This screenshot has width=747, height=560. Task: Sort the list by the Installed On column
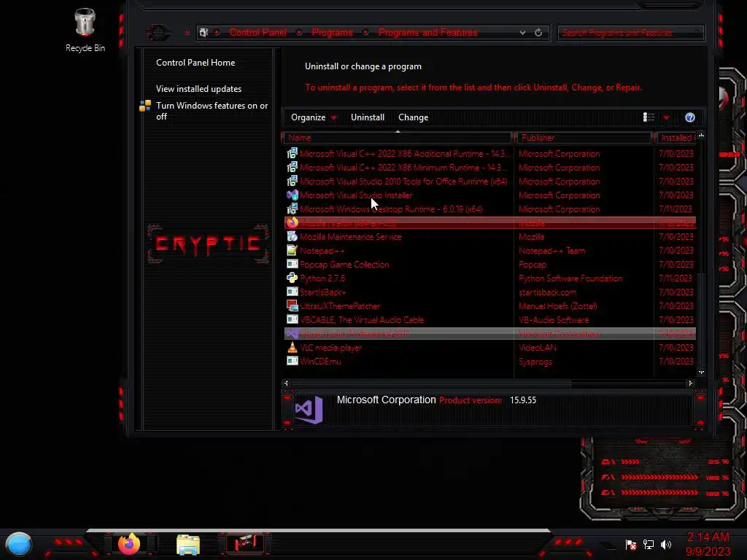point(676,138)
